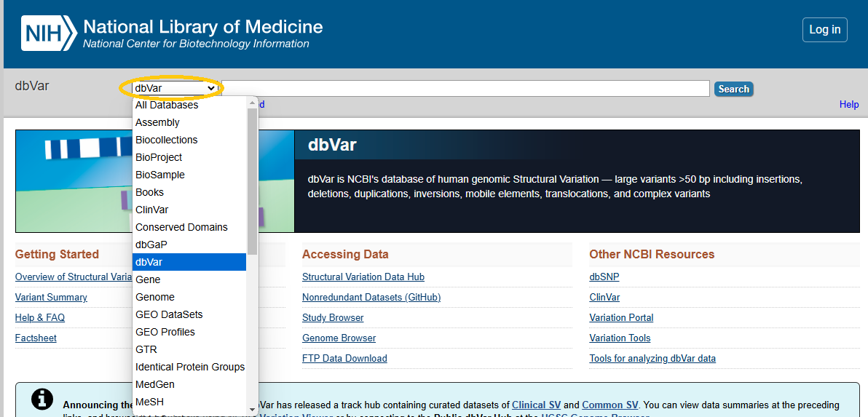
Task: Open the Variant Summary link
Action: pos(51,297)
